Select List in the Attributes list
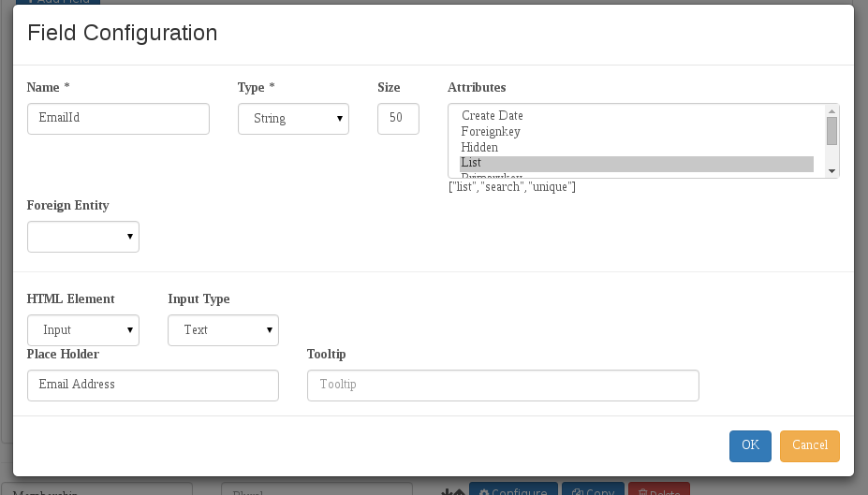Image resolution: width=868 pixels, height=495 pixels. (x=637, y=163)
